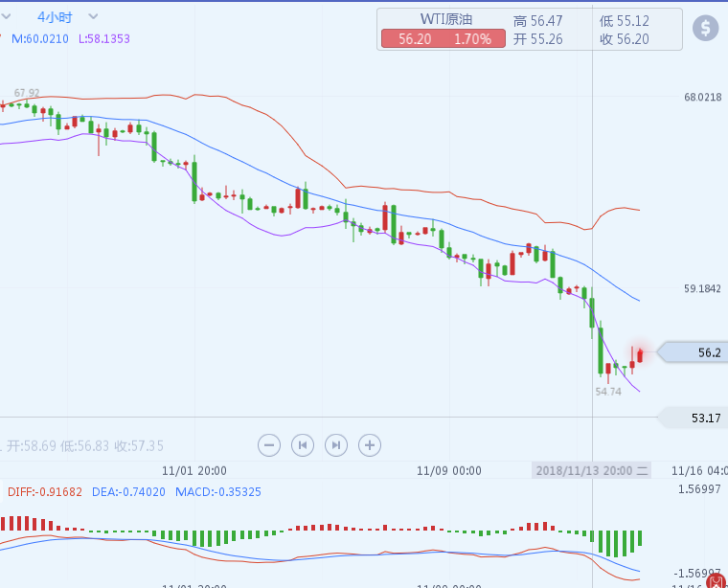The height and width of the screenshot is (588, 728).
Task: Jump to the latest candle with skip-forward button
Action: tap(335, 444)
